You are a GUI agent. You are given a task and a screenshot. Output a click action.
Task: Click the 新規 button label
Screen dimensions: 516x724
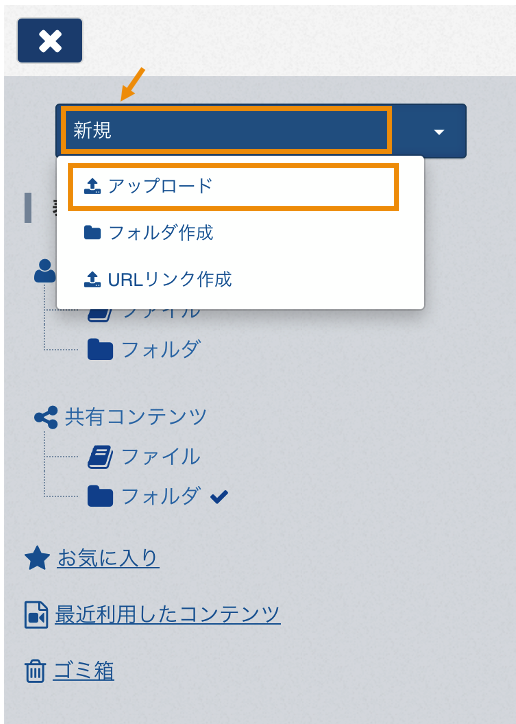(x=92, y=130)
